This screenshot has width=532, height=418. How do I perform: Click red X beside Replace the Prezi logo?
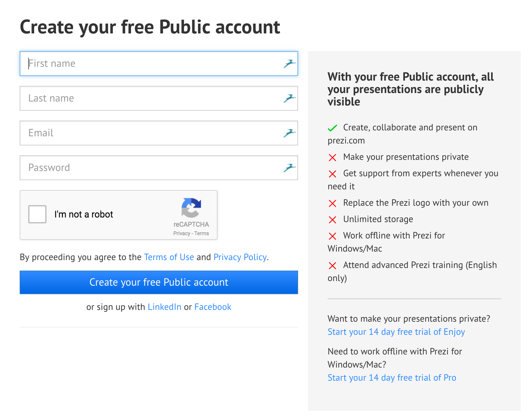(332, 203)
